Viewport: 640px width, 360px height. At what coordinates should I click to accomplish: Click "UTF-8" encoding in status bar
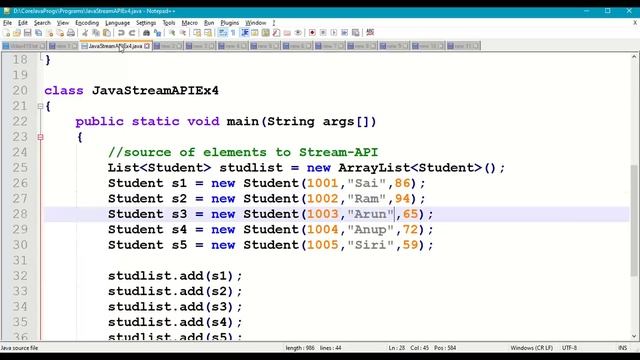pyautogui.click(x=569, y=348)
